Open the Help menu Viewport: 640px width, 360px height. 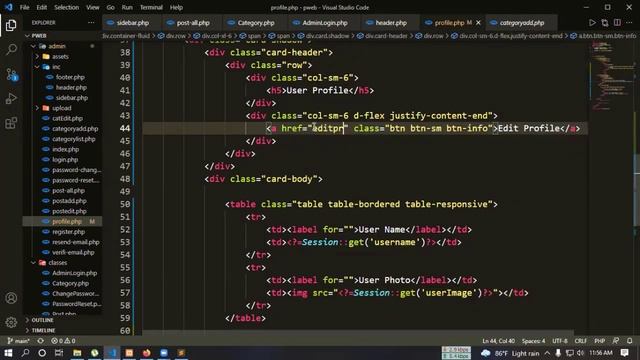pos(176,7)
